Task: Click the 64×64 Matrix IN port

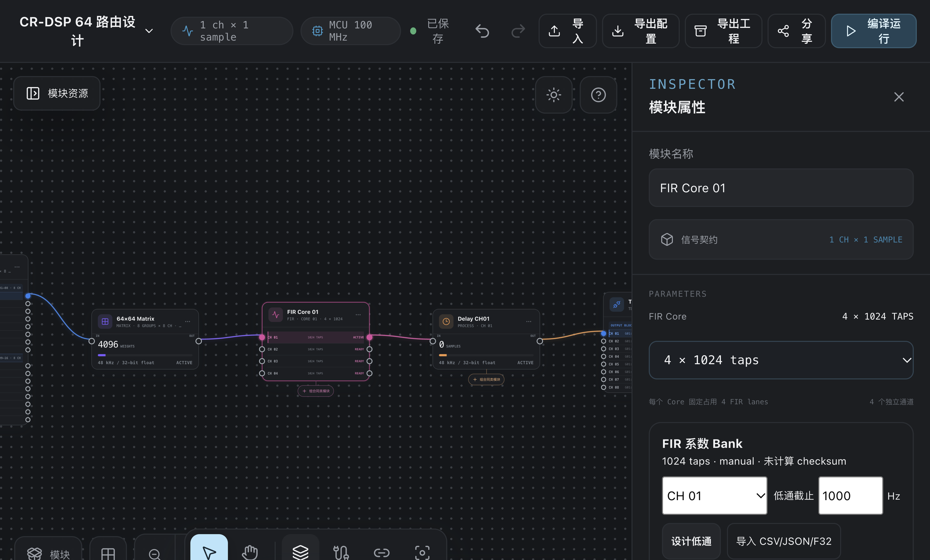Action: [x=91, y=341]
